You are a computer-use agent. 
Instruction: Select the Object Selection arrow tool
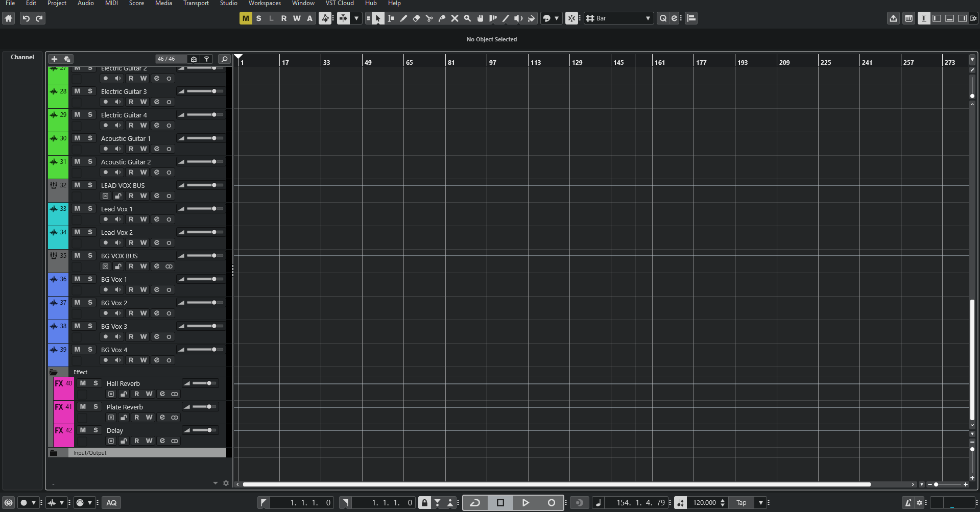(378, 18)
